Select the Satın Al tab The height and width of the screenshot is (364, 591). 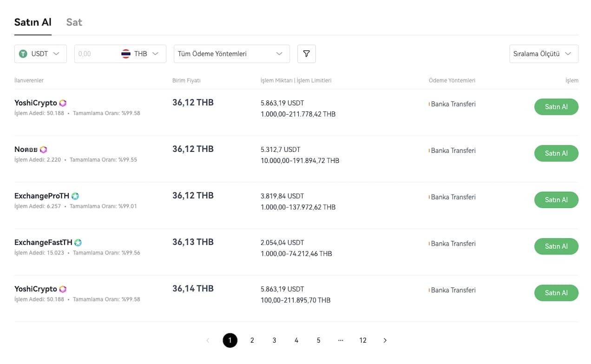(x=33, y=22)
